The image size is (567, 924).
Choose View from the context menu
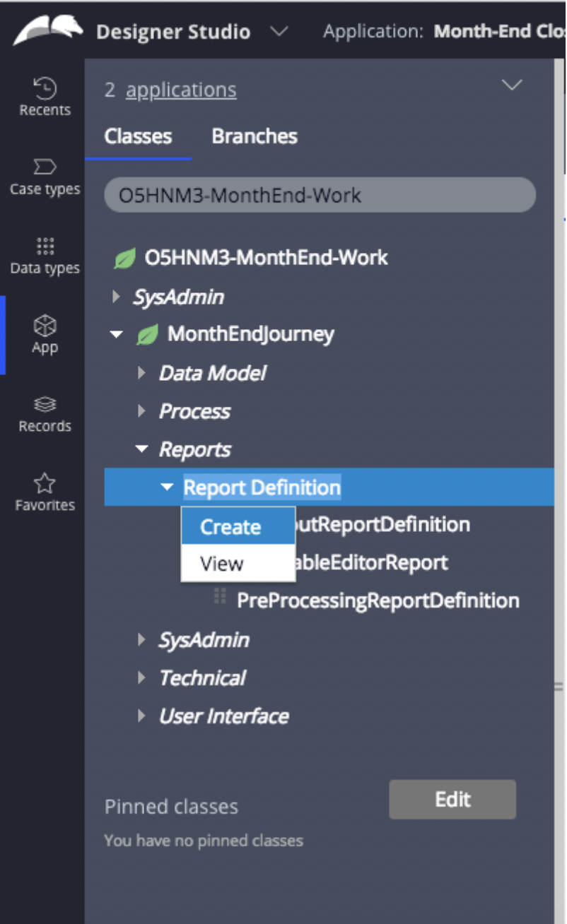[238, 564]
